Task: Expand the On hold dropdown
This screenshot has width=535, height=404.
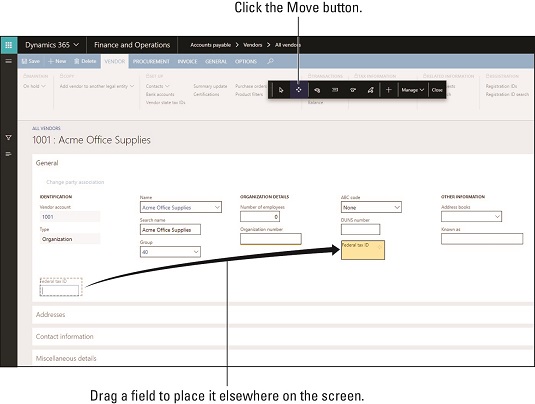Action: pyautogui.click(x=34, y=86)
